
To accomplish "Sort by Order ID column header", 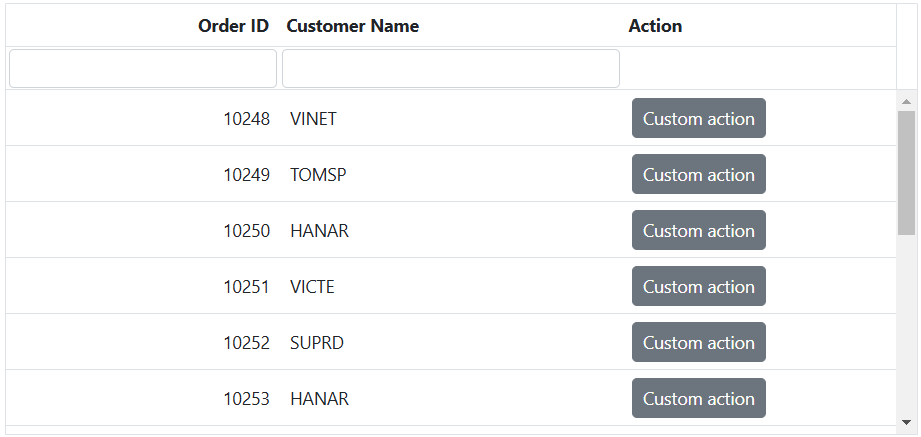I will tap(233, 26).
